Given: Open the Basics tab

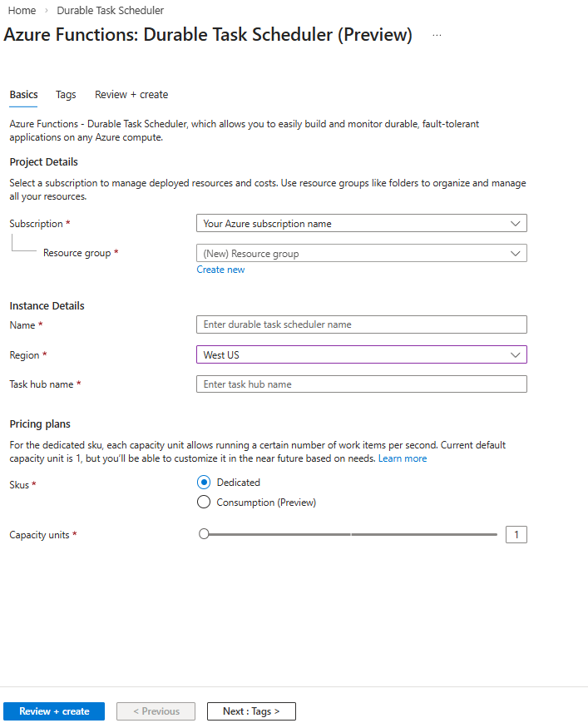Looking at the screenshot, I should pyautogui.click(x=23, y=94).
